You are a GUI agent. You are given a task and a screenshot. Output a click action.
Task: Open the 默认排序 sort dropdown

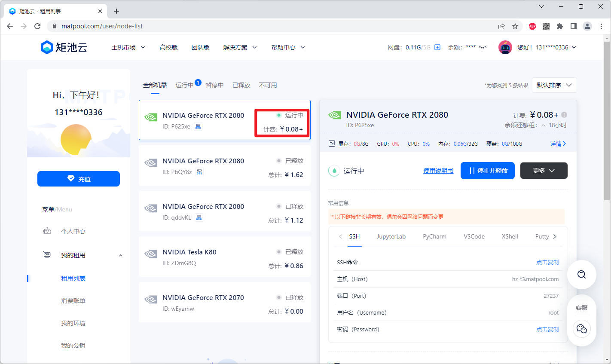click(554, 85)
